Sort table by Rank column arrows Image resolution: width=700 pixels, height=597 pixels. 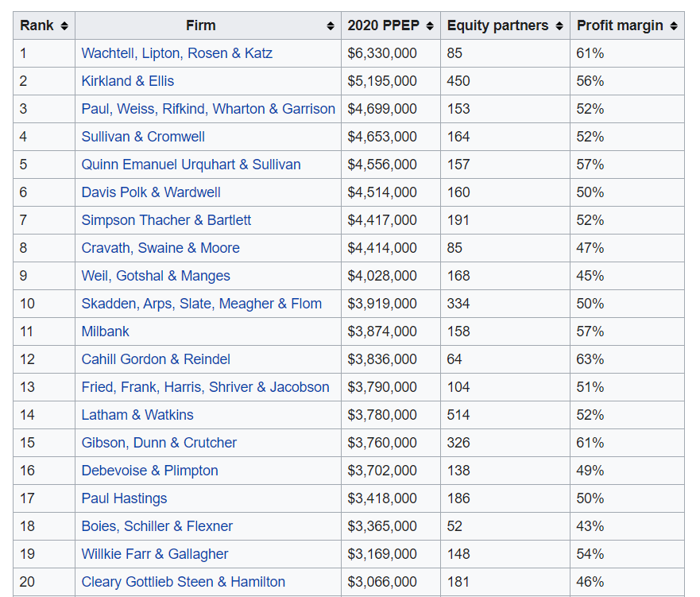[64, 26]
